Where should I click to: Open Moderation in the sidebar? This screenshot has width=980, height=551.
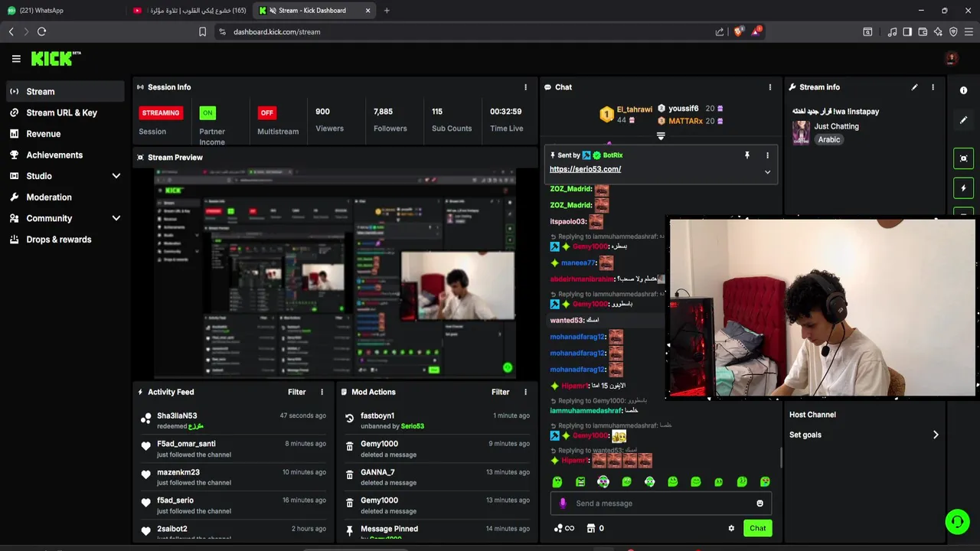coord(65,197)
